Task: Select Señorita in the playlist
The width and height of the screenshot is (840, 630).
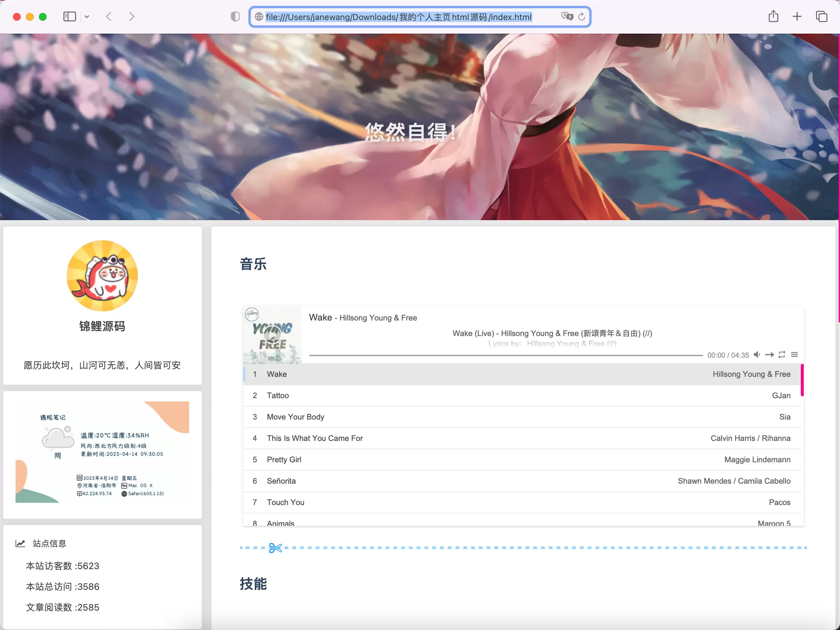Action: (522, 481)
